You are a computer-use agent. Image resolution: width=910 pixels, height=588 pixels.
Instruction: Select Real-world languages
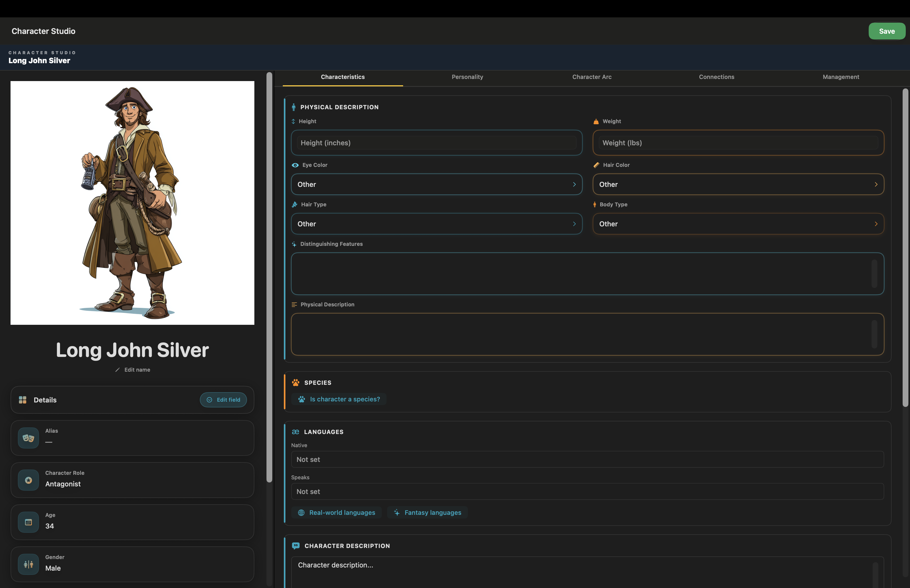pos(336,513)
